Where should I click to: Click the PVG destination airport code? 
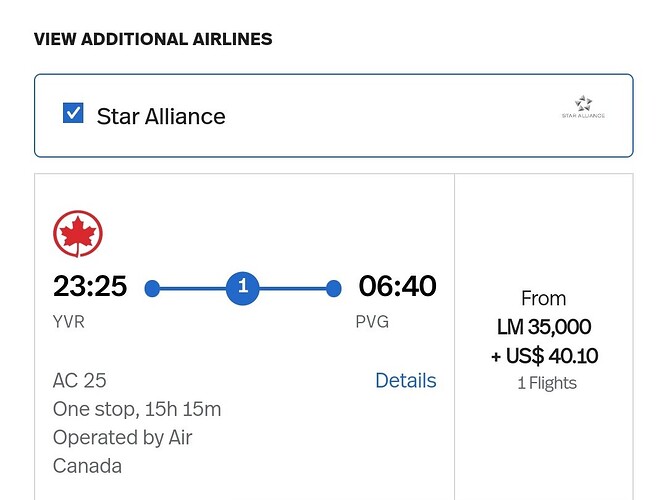click(372, 322)
